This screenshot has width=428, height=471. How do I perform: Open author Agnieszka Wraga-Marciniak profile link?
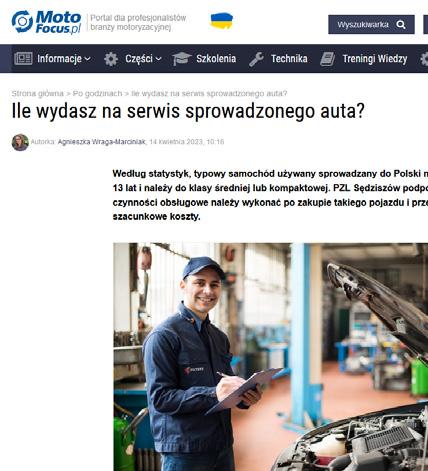101,142
